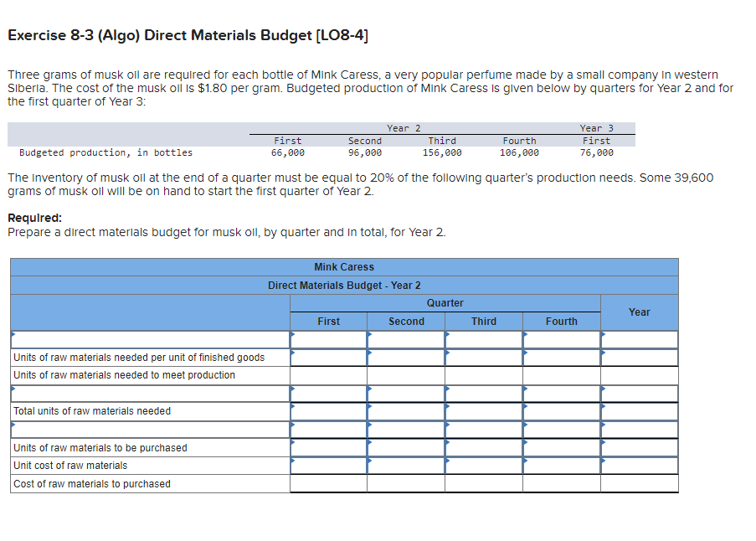Click Third quarter units to be purchased cell
Viewport: 756px width, 541px height.
tap(483, 446)
